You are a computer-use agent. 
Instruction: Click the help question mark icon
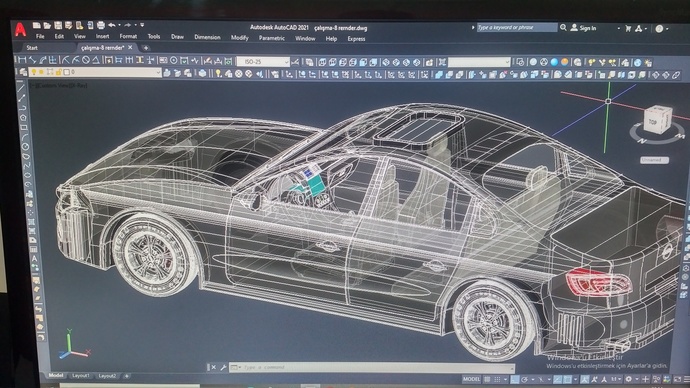point(659,29)
